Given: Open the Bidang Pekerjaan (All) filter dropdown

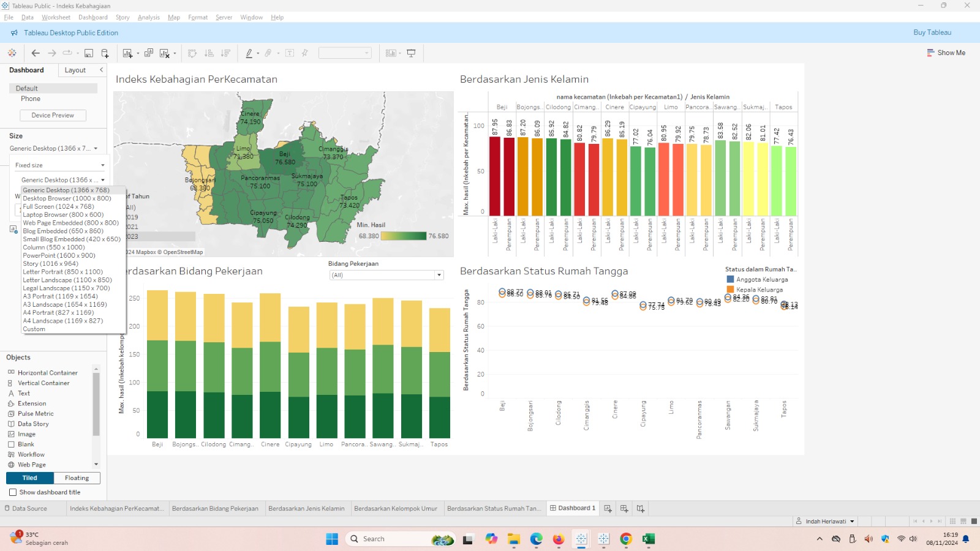Looking at the screenshot, I should click(x=386, y=275).
